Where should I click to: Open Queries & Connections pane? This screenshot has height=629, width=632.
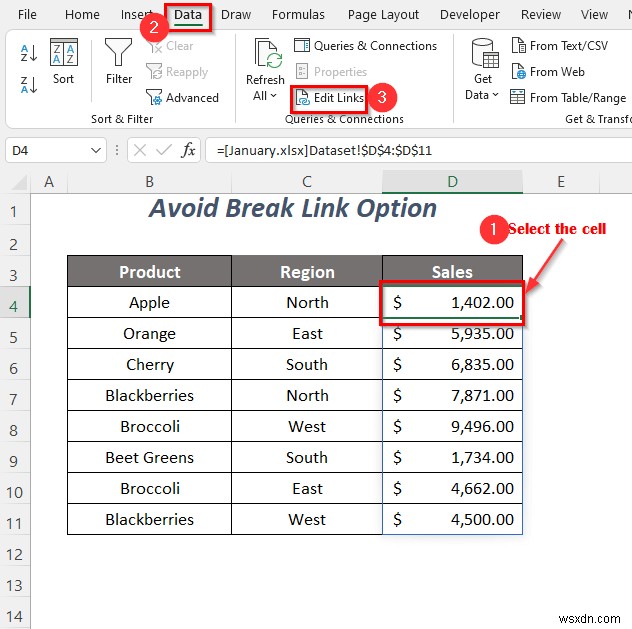[x=365, y=46]
